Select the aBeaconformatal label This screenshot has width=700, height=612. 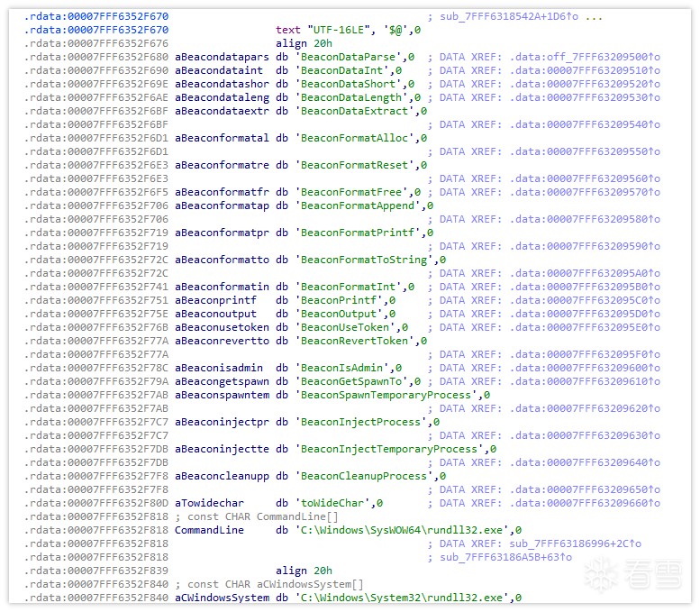pos(222,138)
